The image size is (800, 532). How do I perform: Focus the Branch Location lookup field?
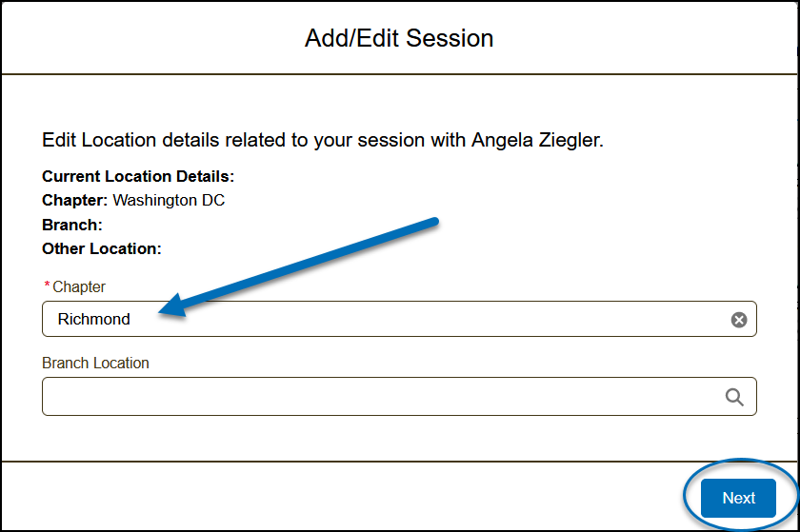[381, 397]
